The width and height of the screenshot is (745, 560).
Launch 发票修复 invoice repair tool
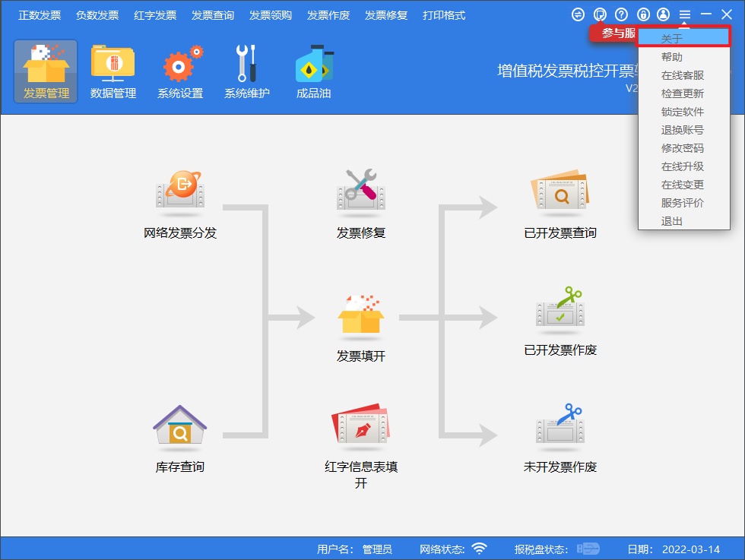(360, 192)
